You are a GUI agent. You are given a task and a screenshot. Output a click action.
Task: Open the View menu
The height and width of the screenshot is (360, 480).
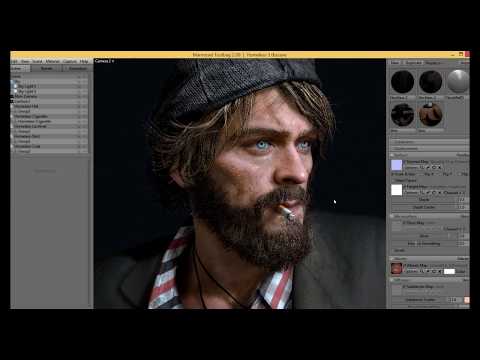click(25, 61)
